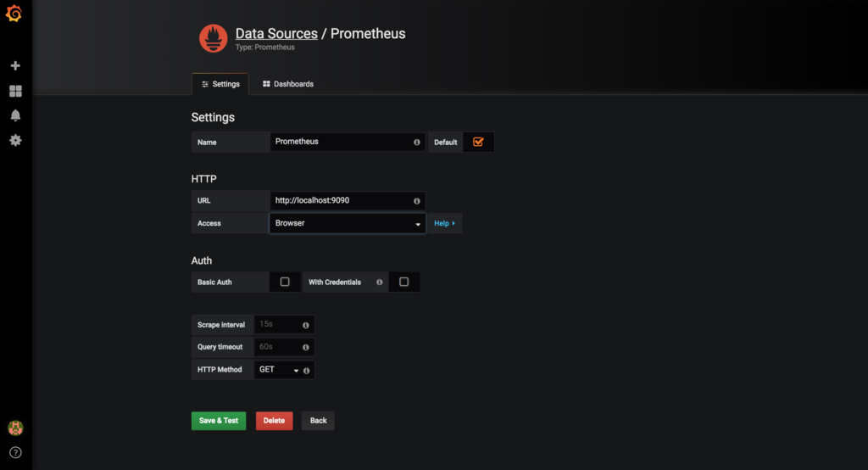Click the Prometheus flame logo

214,38
